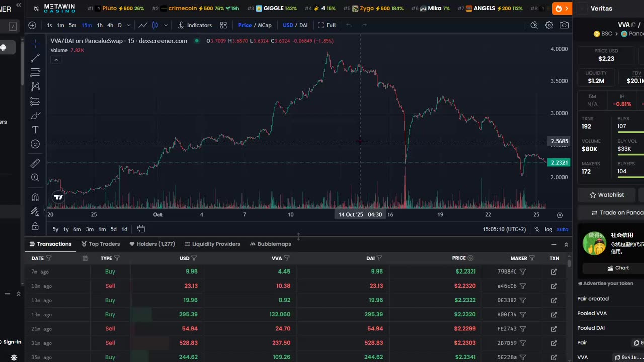Open transaction link for maker e46cE6
This screenshot has width=644, height=362.
554,286
